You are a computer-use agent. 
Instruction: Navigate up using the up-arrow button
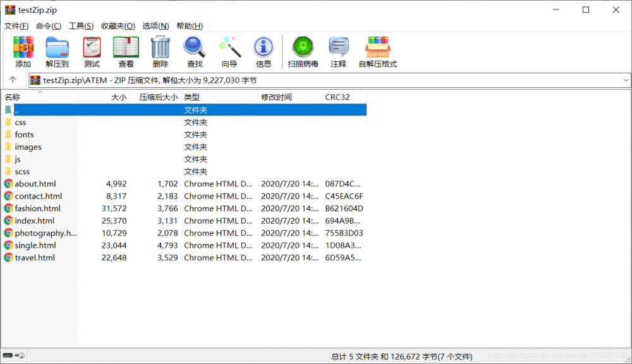(13, 80)
